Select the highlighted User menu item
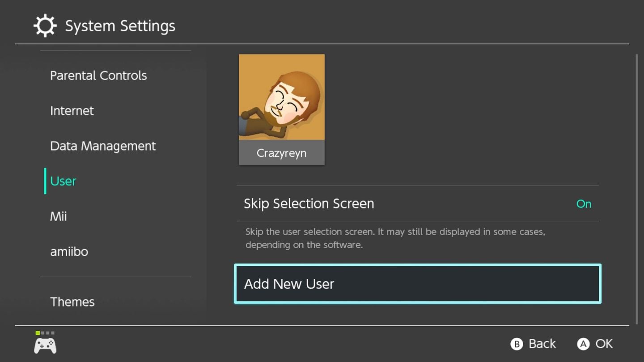Image resolution: width=644 pixels, height=362 pixels. pyautogui.click(x=63, y=181)
